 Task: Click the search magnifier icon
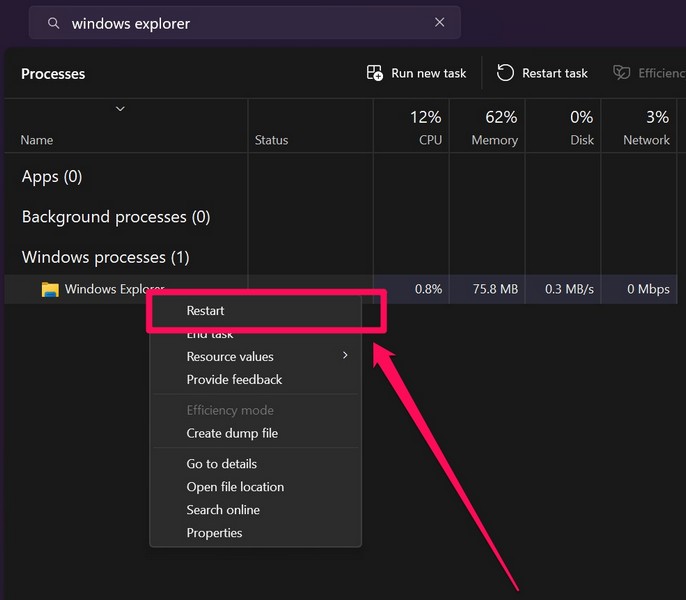click(x=53, y=23)
